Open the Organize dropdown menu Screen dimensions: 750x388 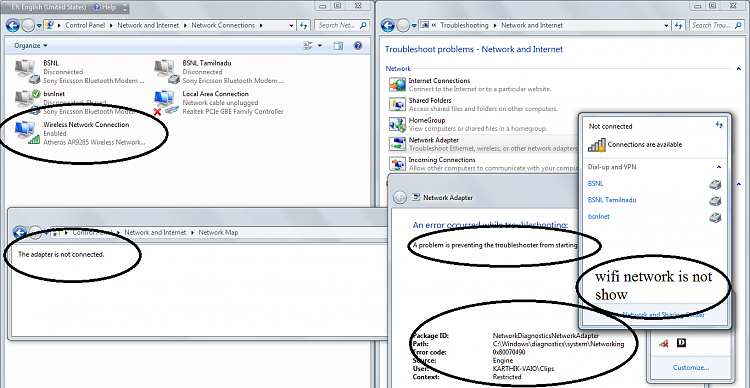coord(31,45)
